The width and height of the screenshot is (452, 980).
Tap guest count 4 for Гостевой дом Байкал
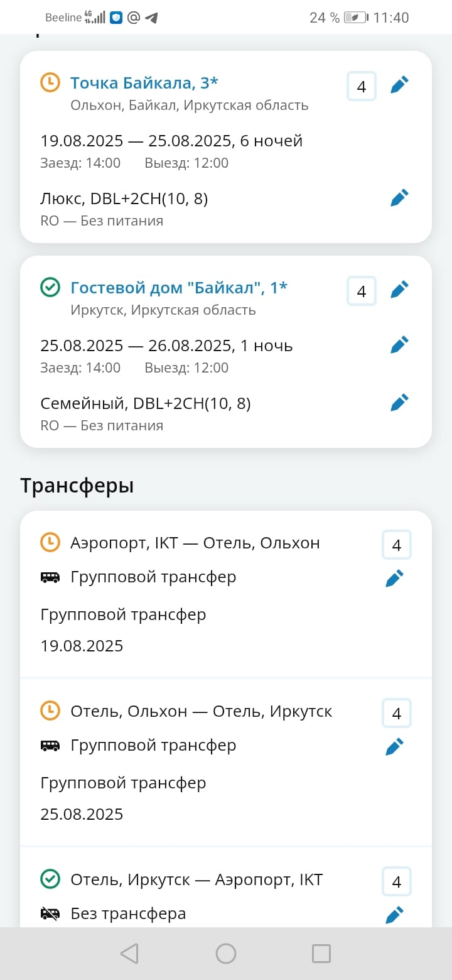[x=362, y=291]
